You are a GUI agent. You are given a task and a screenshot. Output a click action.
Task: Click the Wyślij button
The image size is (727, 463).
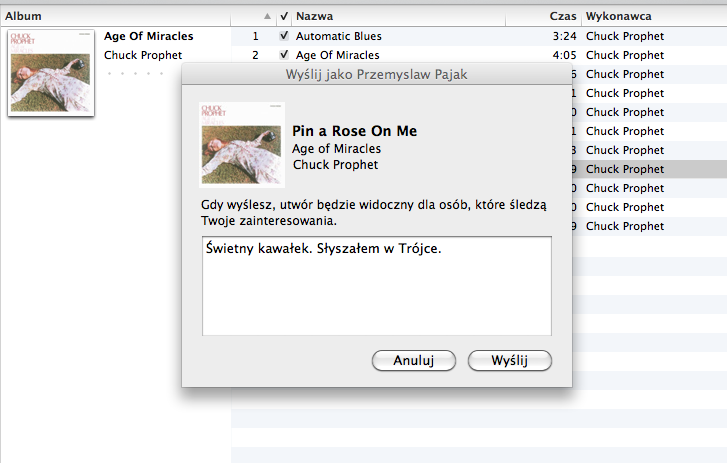(x=510, y=361)
